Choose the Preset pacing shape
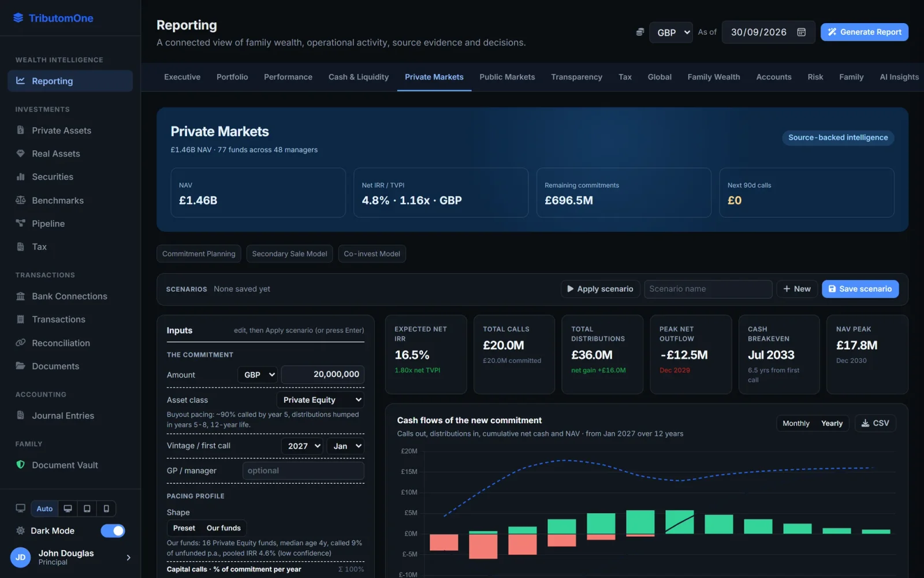The height and width of the screenshot is (578, 924). pos(184,528)
